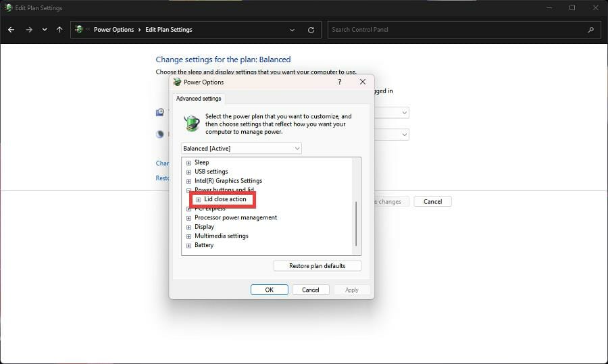The image size is (608, 364).
Task: Click the Search Control Panel field
Action: click(x=463, y=30)
